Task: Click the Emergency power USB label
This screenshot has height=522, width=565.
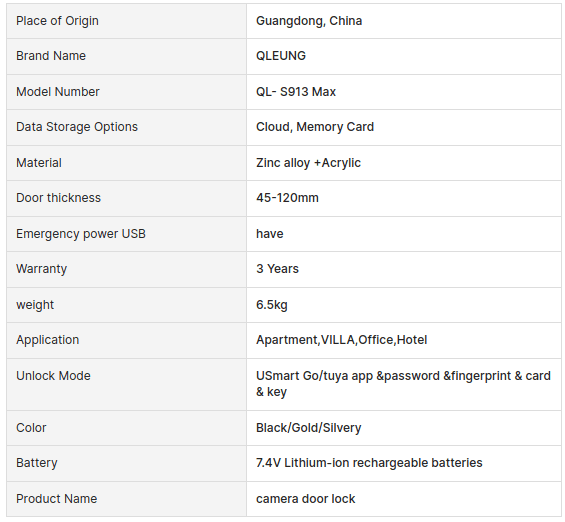Action: tap(81, 234)
